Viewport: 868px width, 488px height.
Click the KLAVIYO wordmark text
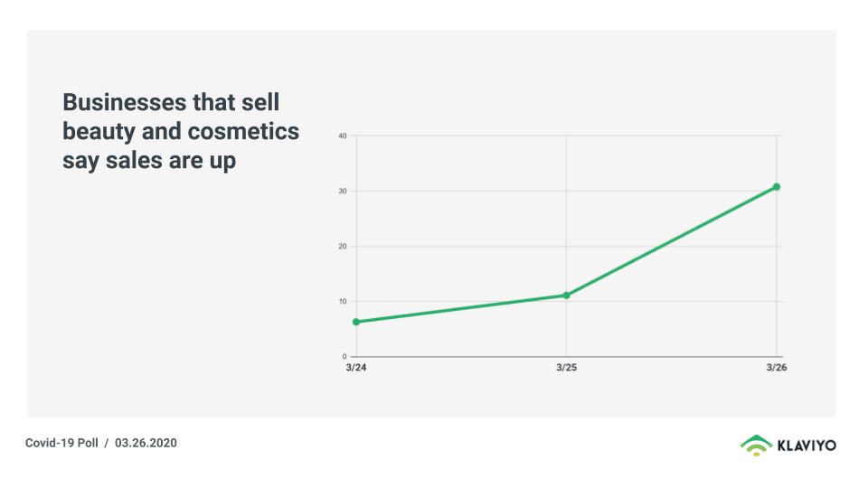point(807,444)
